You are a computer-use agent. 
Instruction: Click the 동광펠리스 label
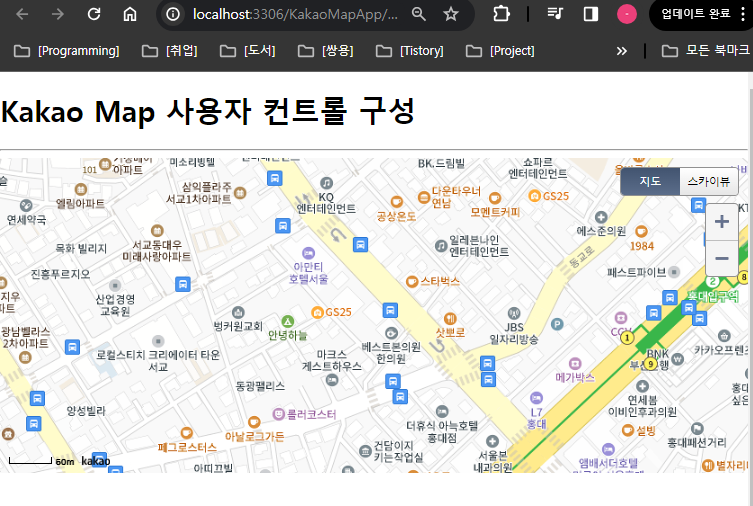click(260, 386)
